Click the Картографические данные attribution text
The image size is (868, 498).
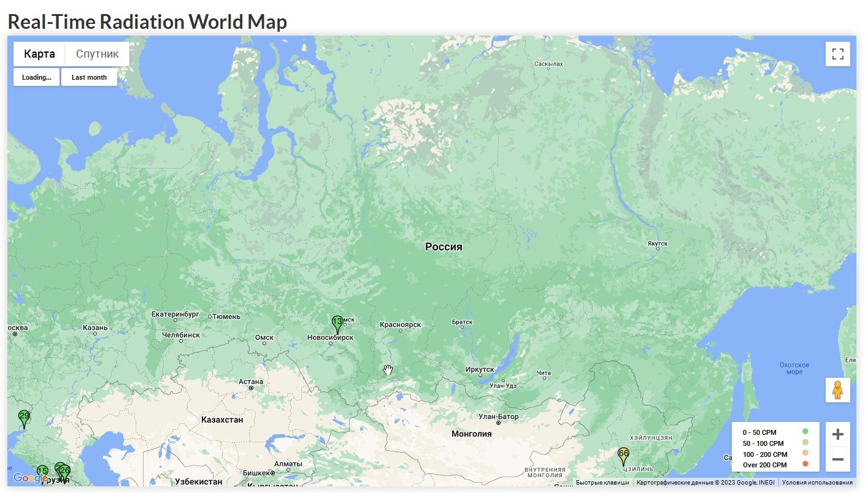(705, 483)
